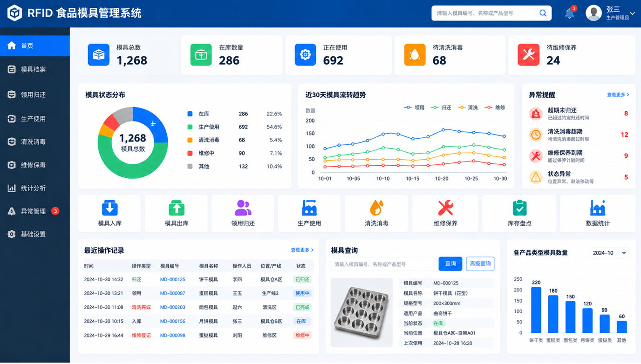Click the 正在使用 gear card icon
The height and width of the screenshot is (364, 641).
coord(305,54)
